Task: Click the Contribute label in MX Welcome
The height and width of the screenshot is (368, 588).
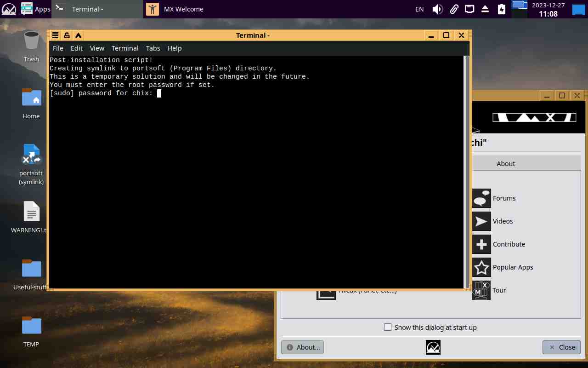Action: 509,244
